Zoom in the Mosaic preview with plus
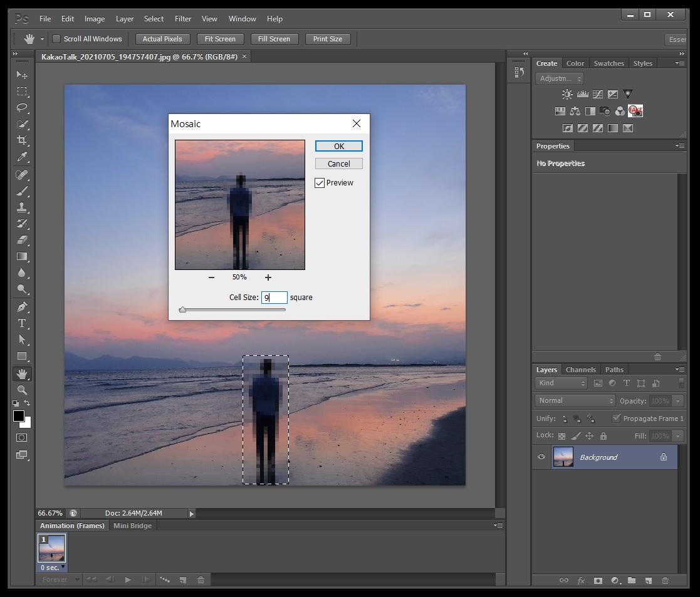The height and width of the screenshot is (597, 700). [268, 278]
